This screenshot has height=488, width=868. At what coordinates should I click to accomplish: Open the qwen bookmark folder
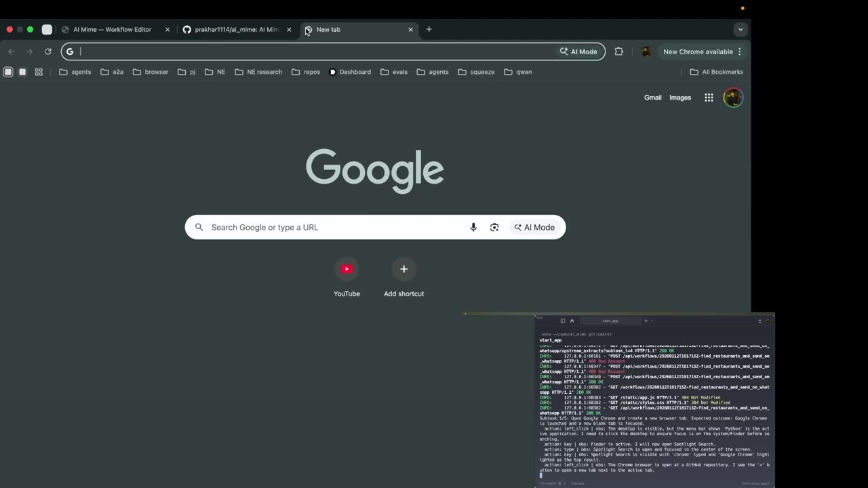[x=518, y=72]
